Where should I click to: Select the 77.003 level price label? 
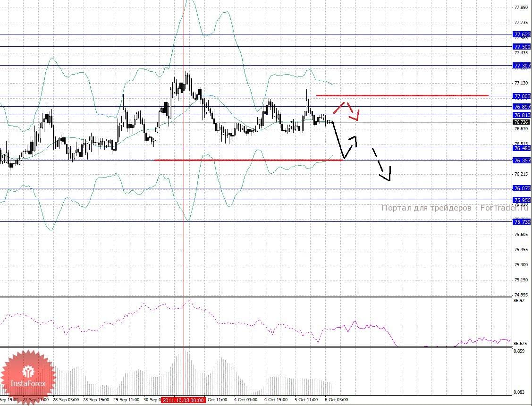point(522,96)
